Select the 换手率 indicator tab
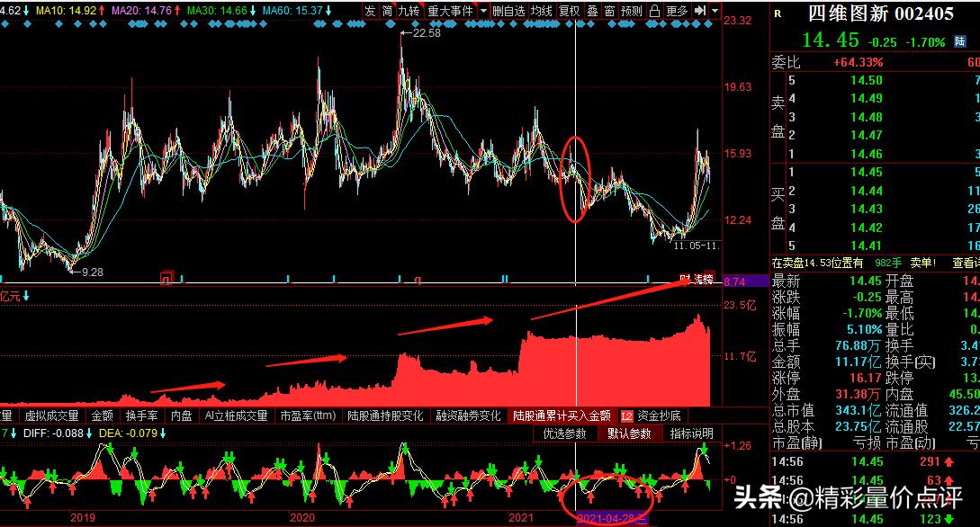Screen dimensions: 980x527 tap(142, 415)
